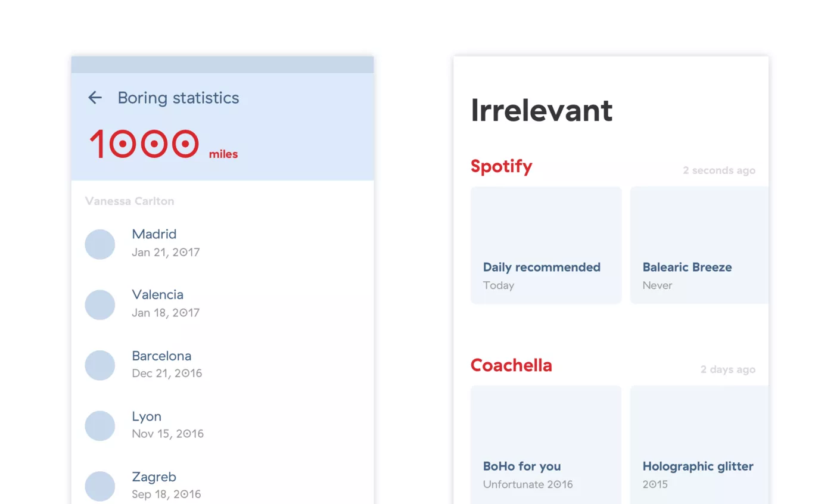Image resolution: width=840 pixels, height=504 pixels.
Task: Click the avatar circle beside Lyon
Action: point(100,426)
